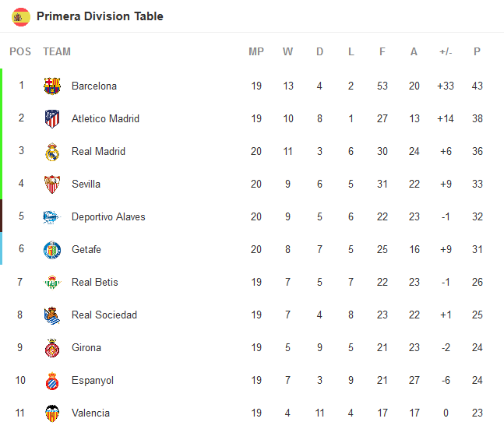Click the Primera Division Table title
This screenshot has height=429, width=504.
(x=100, y=16)
